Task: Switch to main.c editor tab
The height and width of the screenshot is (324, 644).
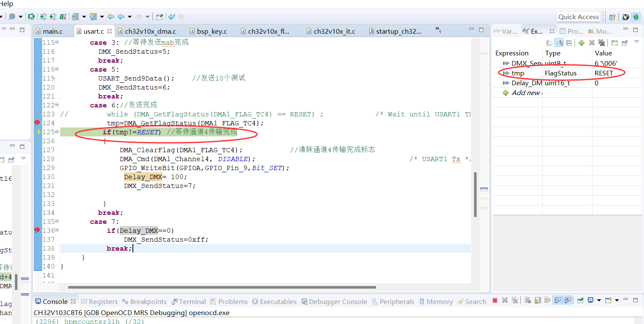Action: click(x=52, y=31)
